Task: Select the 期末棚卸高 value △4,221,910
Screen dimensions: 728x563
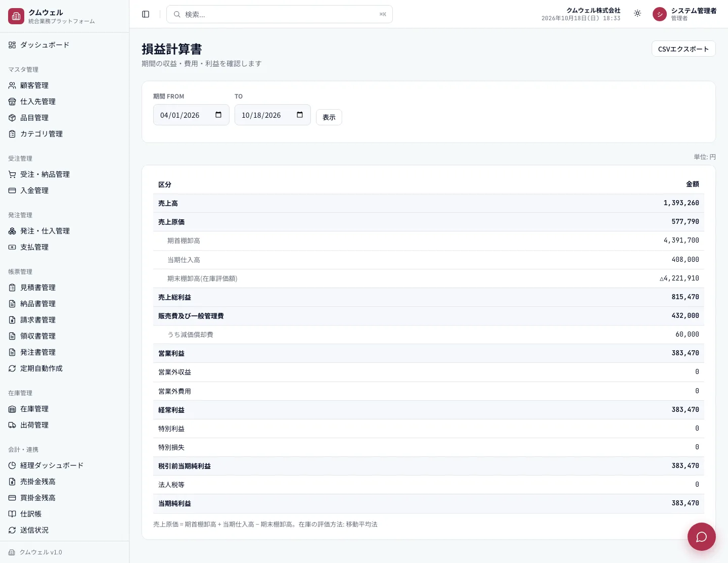Action: [679, 278]
